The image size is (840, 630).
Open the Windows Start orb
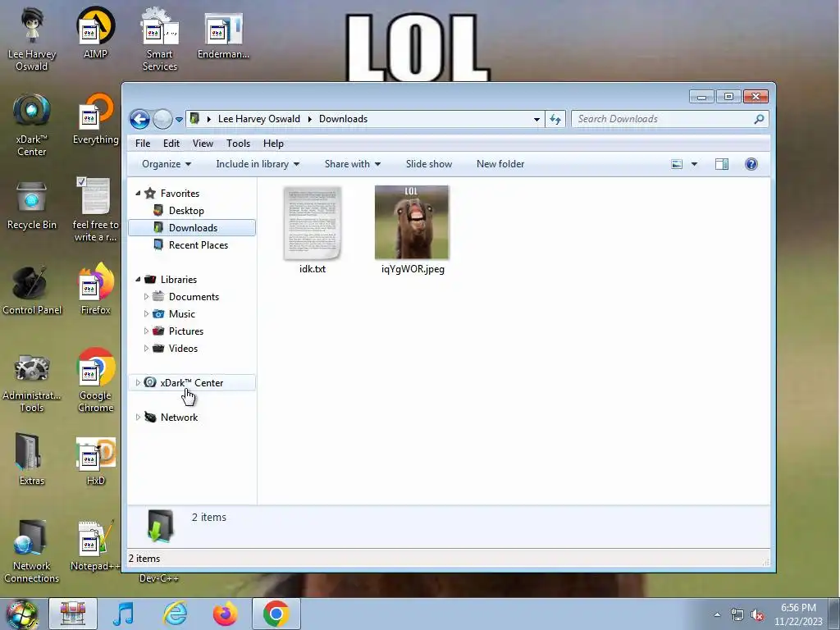[22, 614]
